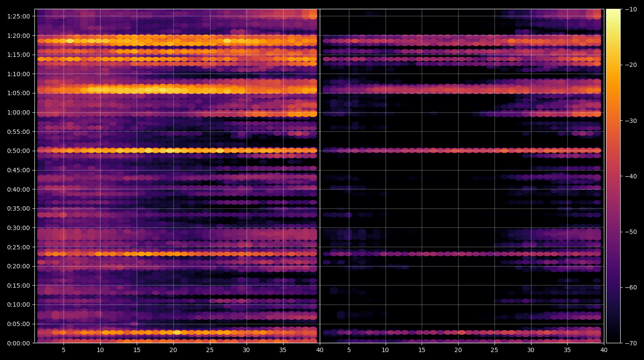Select x-axis tick 30 under the right heatmap
The width and height of the screenshot is (644, 360).
(531, 350)
